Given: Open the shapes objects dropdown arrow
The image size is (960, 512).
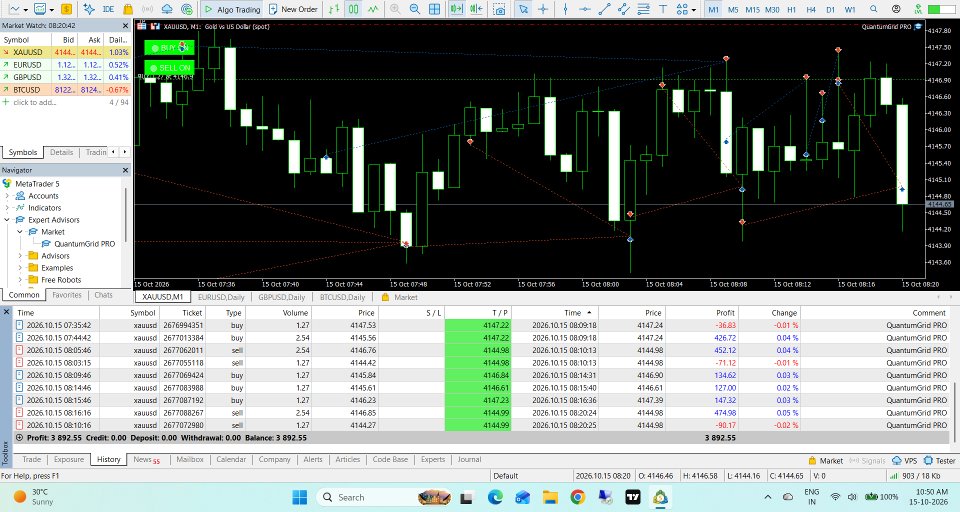Looking at the screenshot, I should click(x=694, y=10).
